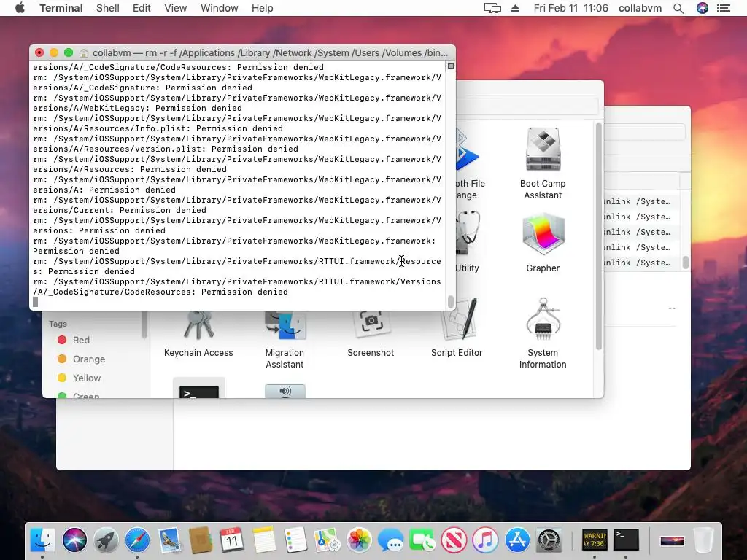The width and height of the screenshot is (747, 560).
Task: Open iTunes music icon in Dock
Action: click(485, 540)
